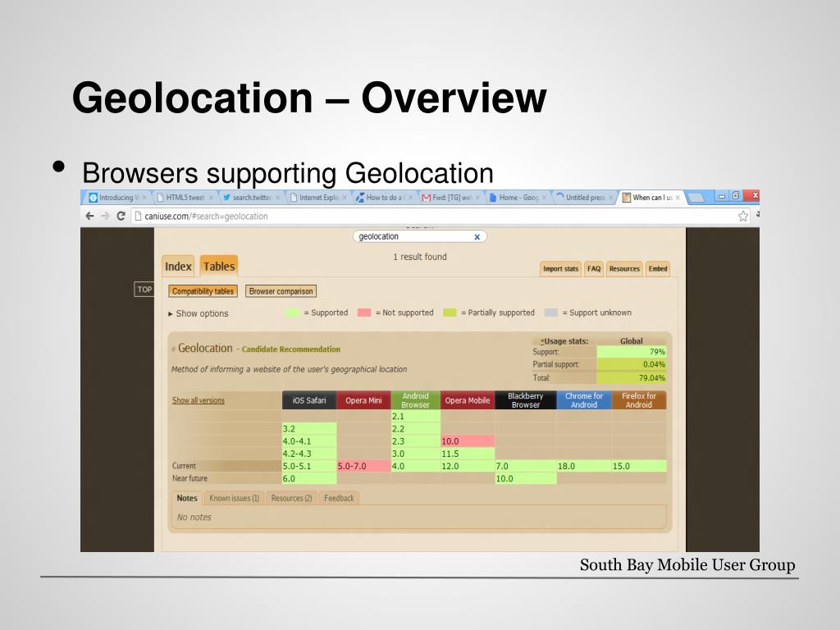Open the Resources (2) tab
This screenshot has width=840, height=630.
click(x=291, y=498)
